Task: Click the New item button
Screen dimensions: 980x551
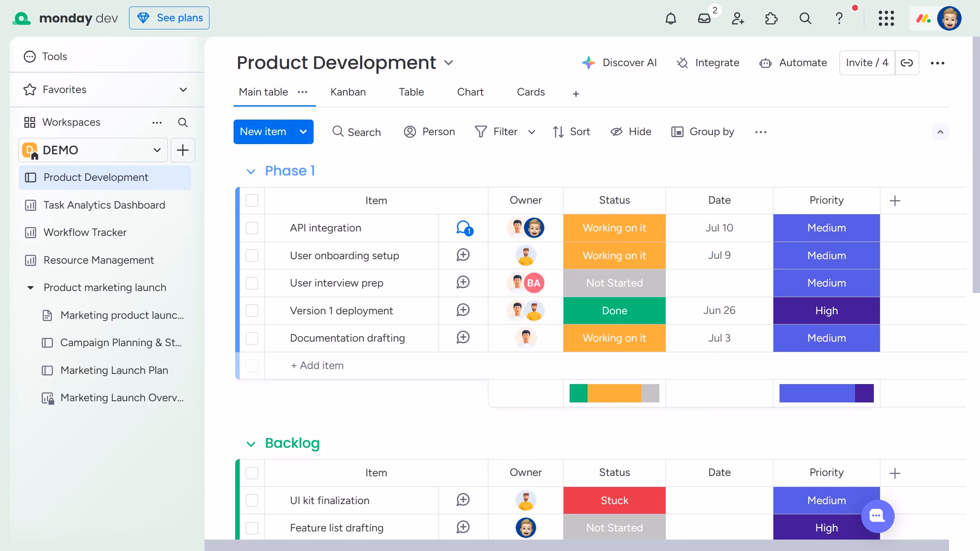Action: [x=263, y=132]
